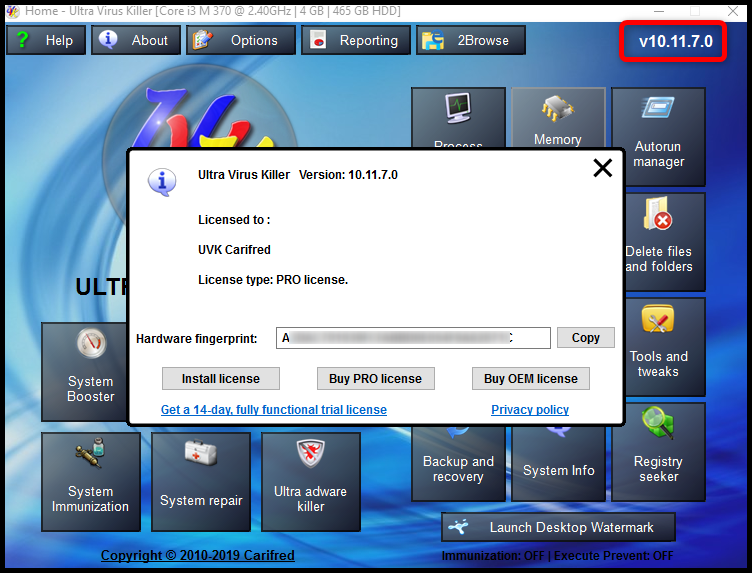Click the Buy PRO license button

[x=376, y=379]
